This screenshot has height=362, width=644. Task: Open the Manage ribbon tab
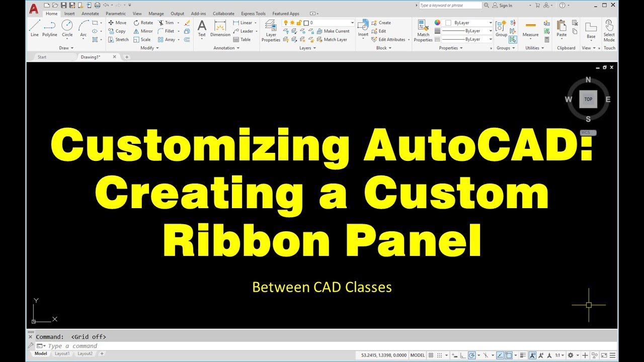[156, 14]
